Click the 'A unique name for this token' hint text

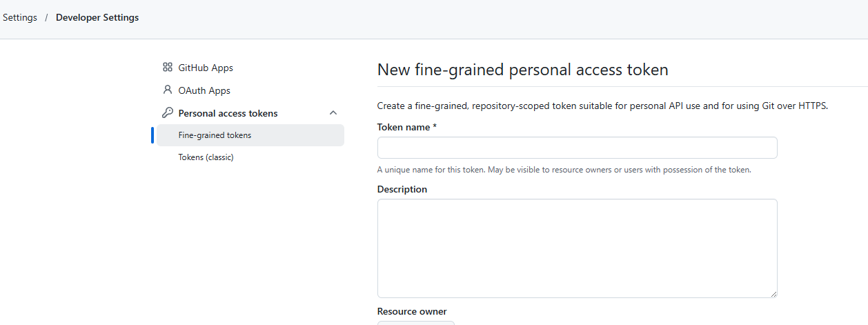(x=564, y=170)
